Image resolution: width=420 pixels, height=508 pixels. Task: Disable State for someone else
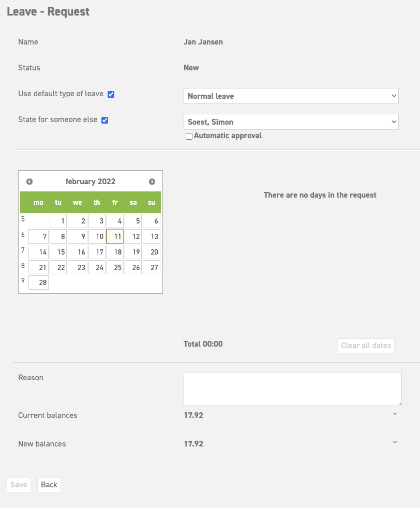click(105, 119)
